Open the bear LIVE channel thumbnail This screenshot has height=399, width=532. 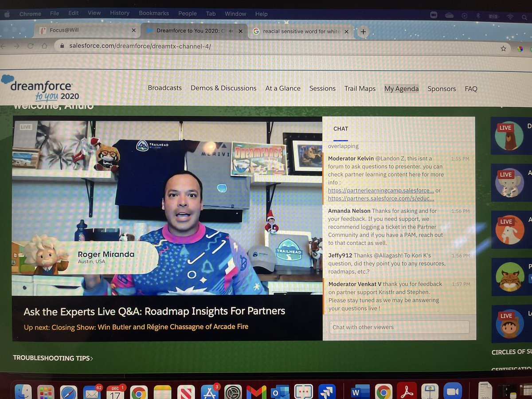[x=509, y=137]
